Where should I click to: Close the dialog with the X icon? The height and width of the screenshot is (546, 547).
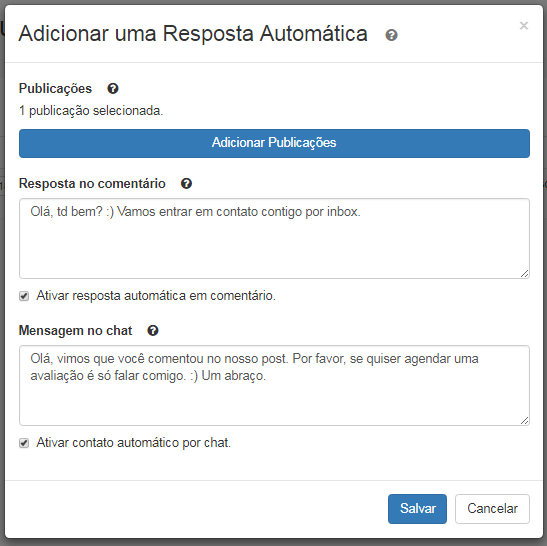524,25
